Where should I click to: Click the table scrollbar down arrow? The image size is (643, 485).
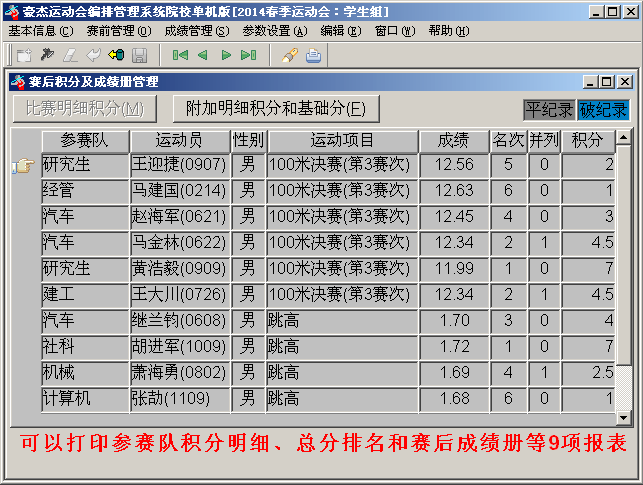pos(623,418)
